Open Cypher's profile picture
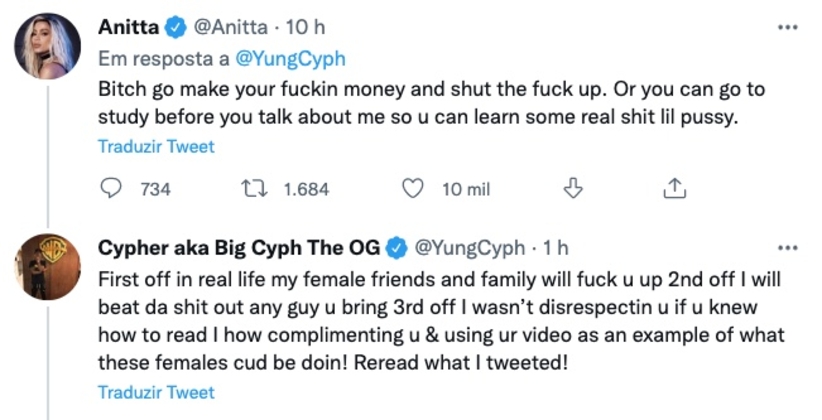This screenshot has width=822, height=420. pos(47,265)
